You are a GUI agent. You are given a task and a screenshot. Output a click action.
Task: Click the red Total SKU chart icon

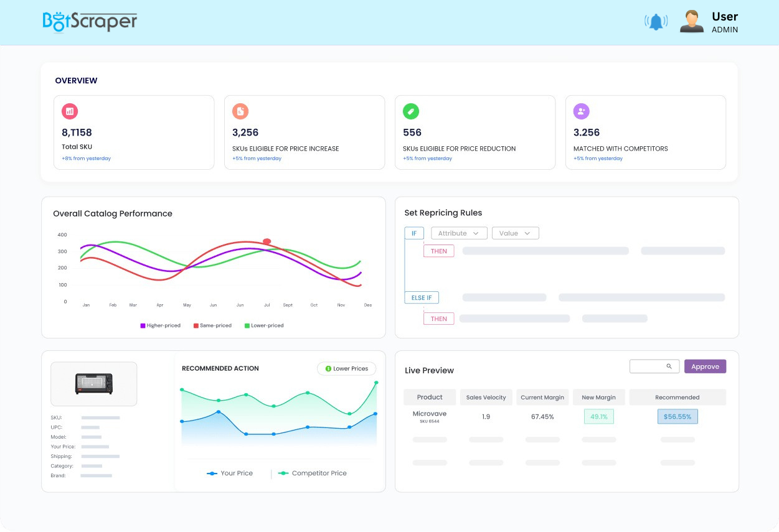[x=69, y=111]
